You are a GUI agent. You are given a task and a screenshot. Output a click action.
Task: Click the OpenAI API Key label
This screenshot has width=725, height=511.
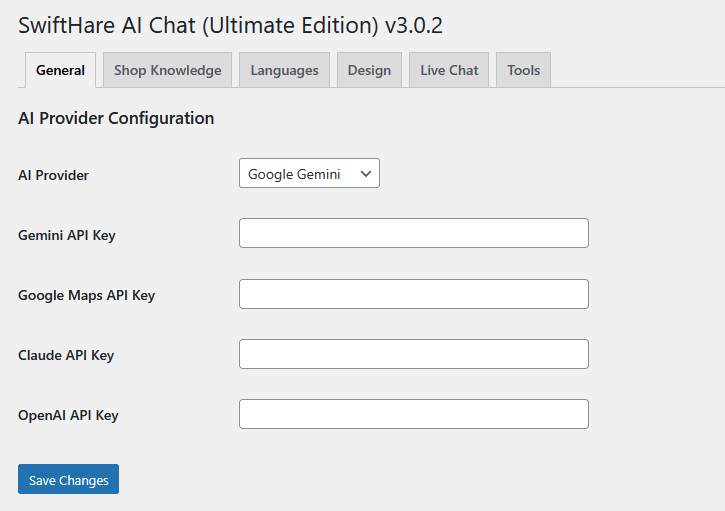click(68, 416)
